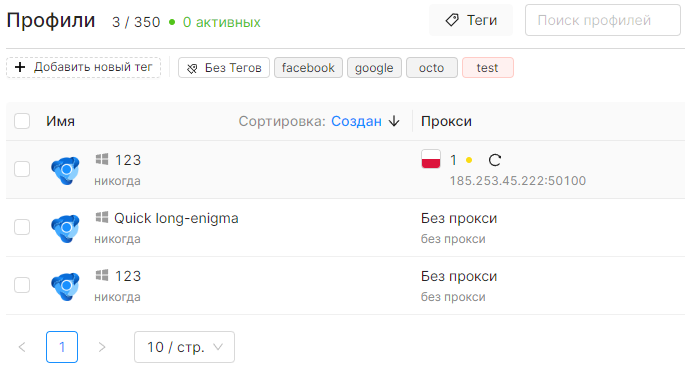Click Добавить новый тег button

pos(83,67)
